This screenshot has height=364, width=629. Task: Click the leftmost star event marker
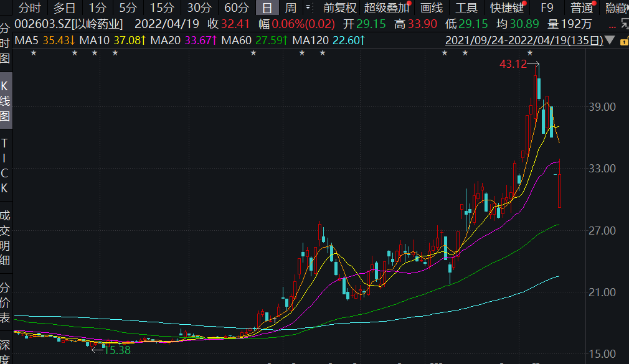[x=34, y=54]
